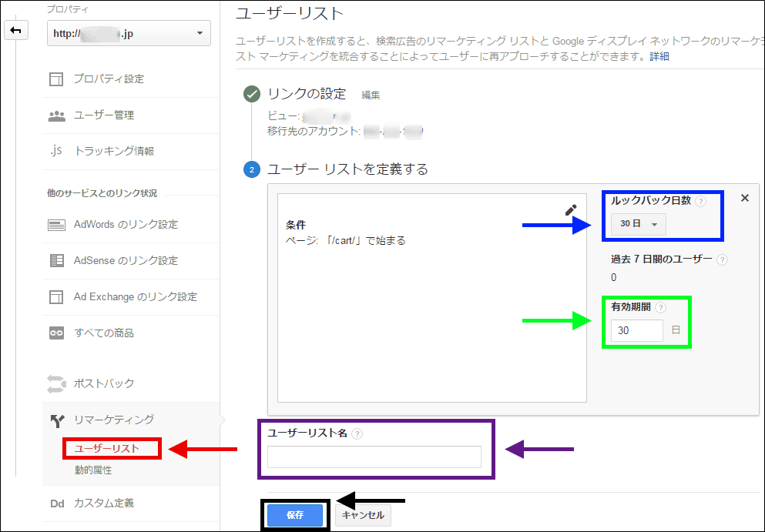Click the step 2 circle indicator
The image size is (765, 532).
[x=252, y=169]
